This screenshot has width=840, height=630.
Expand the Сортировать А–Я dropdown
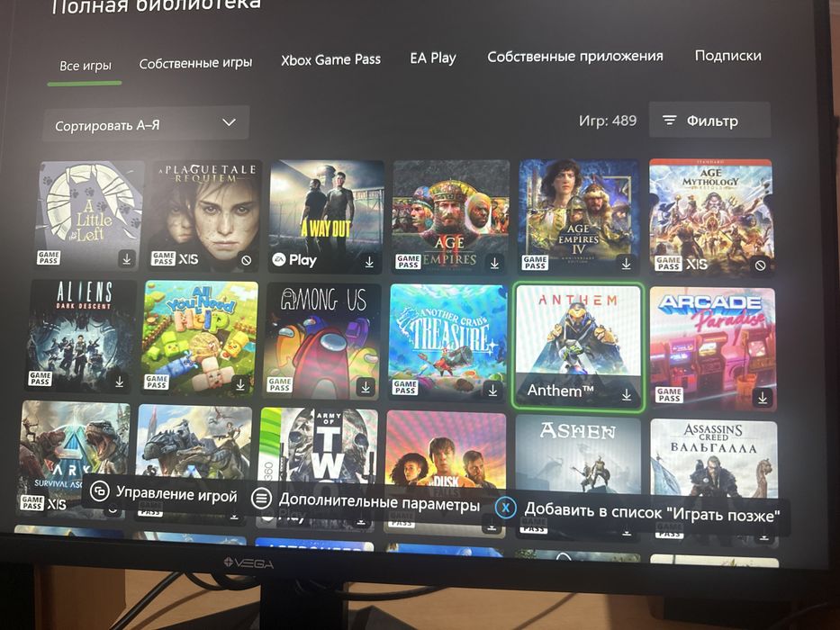(146, 124)
